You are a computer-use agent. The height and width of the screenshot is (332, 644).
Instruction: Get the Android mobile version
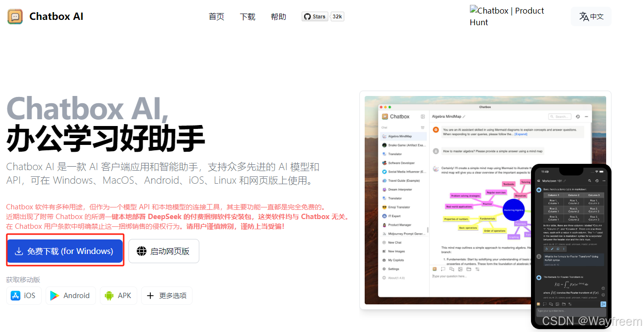click(71, 296)
